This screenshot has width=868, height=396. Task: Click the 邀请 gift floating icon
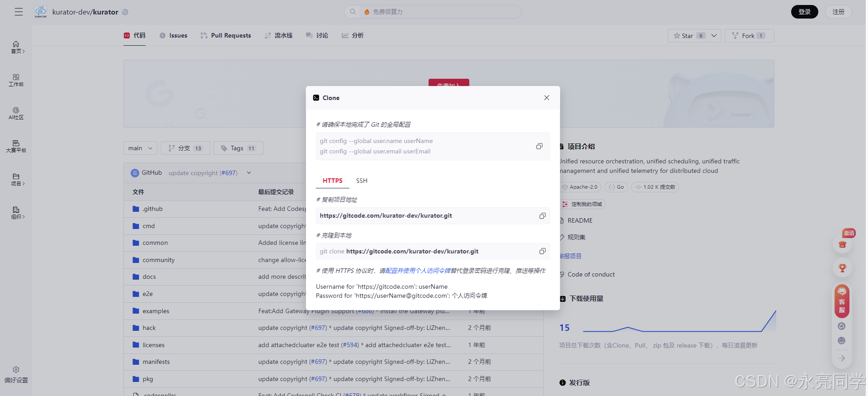[842, 244]
